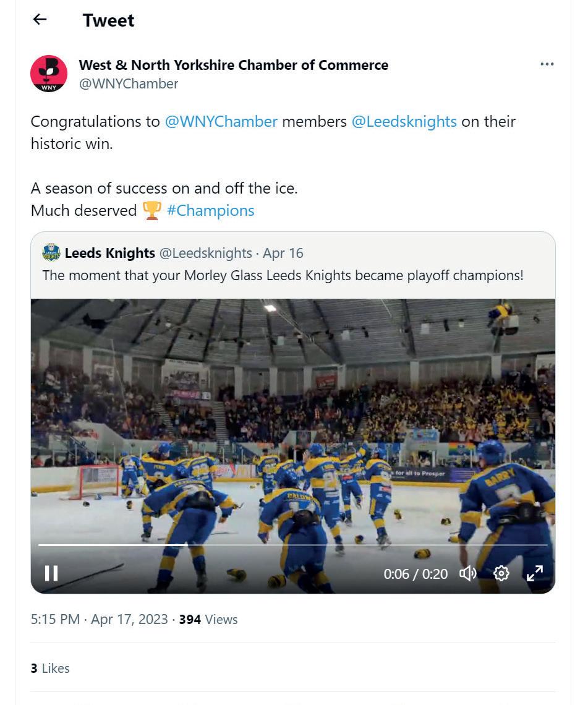View the 3 Likes list

pos(50,668)
